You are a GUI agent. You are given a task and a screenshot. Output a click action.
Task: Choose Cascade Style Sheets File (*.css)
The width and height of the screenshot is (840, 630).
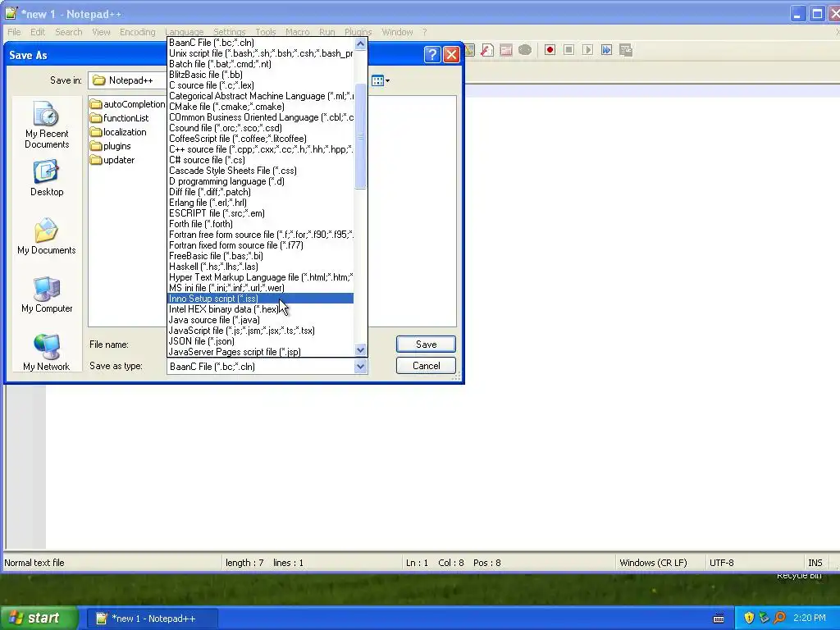pyautogui.click(x=260, y=171)
